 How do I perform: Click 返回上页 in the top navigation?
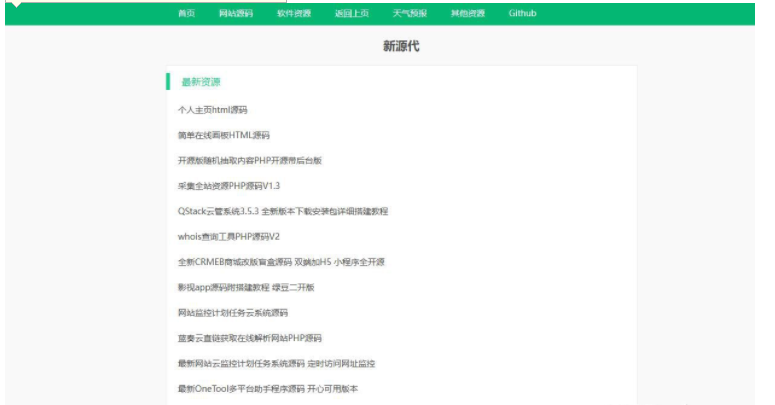click(352, 14)
